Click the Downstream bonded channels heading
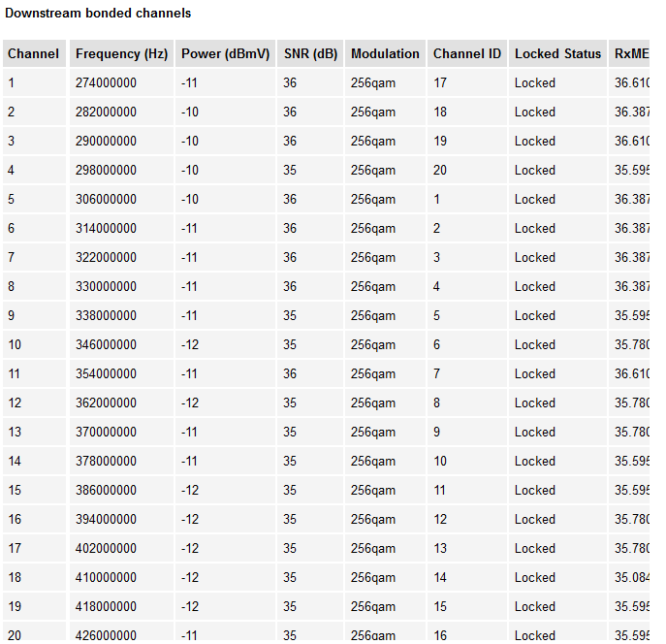 pos(98,14)
